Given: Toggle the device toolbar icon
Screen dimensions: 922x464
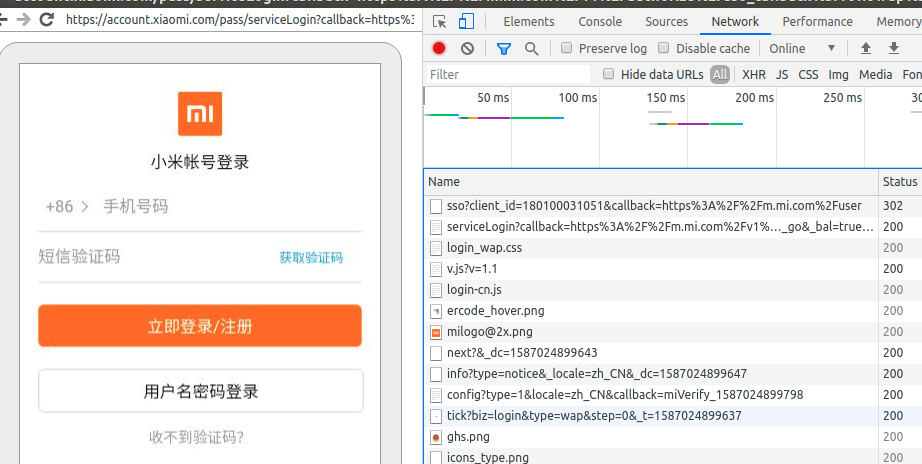Looking at the screenshot, I should coord(466,22).
